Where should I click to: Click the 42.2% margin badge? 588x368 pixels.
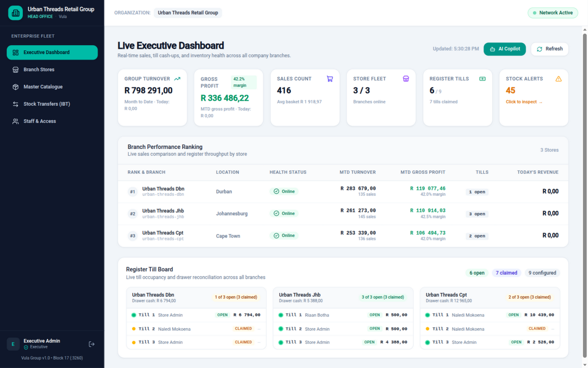coord(244,82)
